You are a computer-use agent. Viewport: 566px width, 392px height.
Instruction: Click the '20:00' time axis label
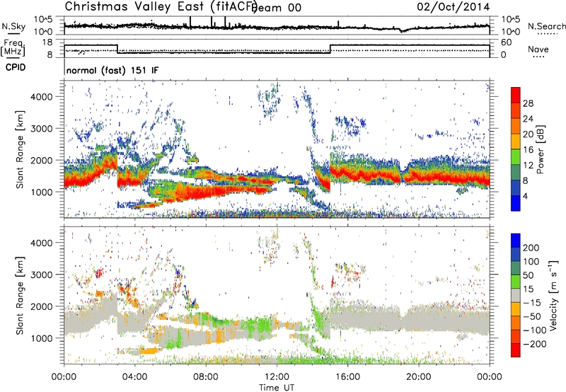tap(419, 377)
